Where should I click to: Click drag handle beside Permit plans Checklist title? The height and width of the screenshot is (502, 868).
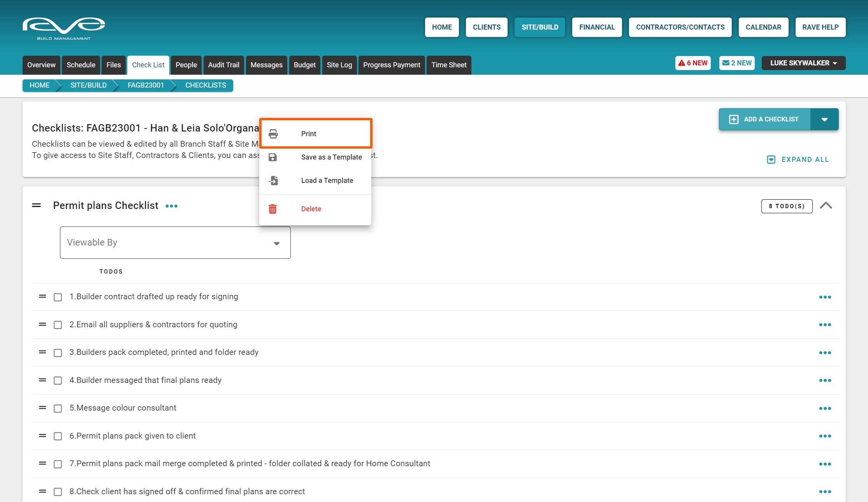click(x=36, y=205)
